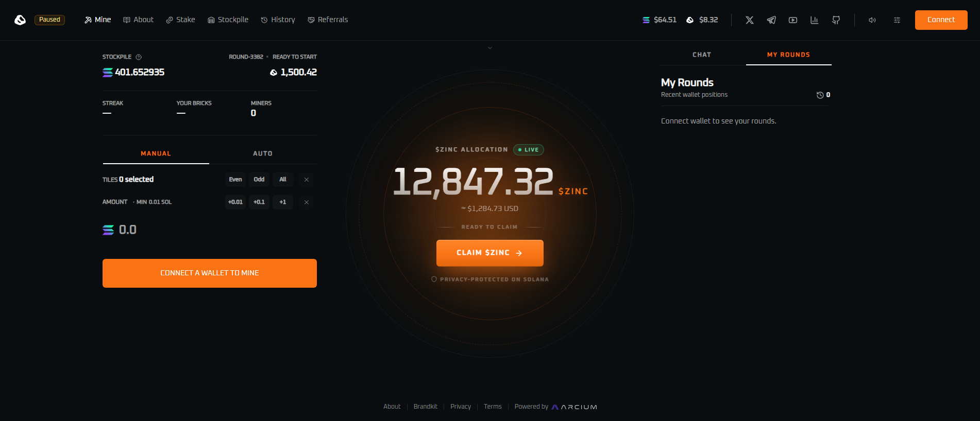Open the History page
This screenshot has width=980, height=421.
click(x=278, y=20)
